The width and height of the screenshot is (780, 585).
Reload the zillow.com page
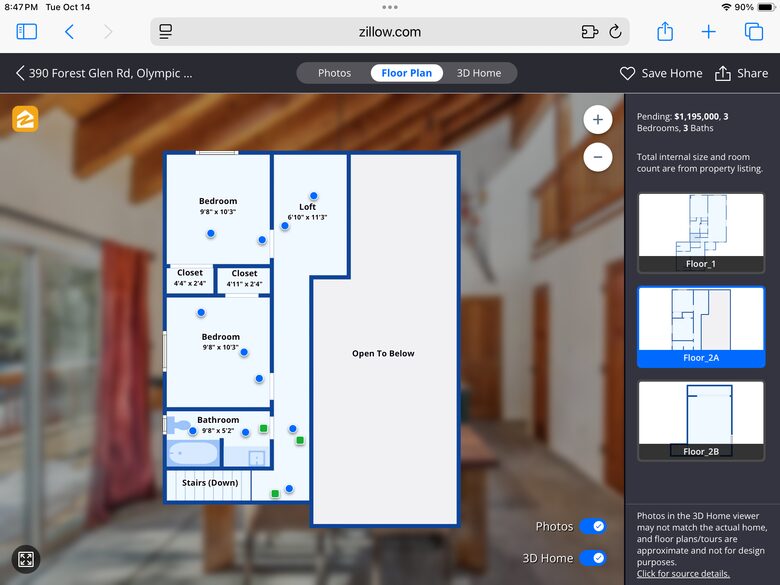615,32
